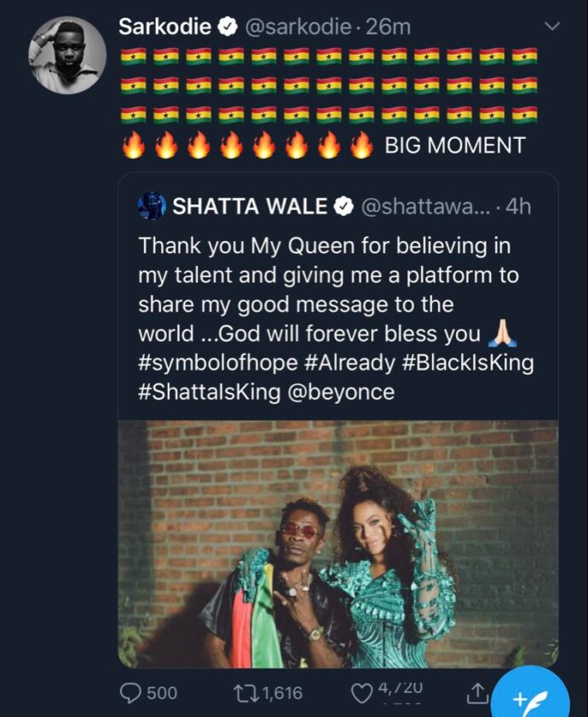
Task: Like the tweet with heart icon
Action: [361, 692]
